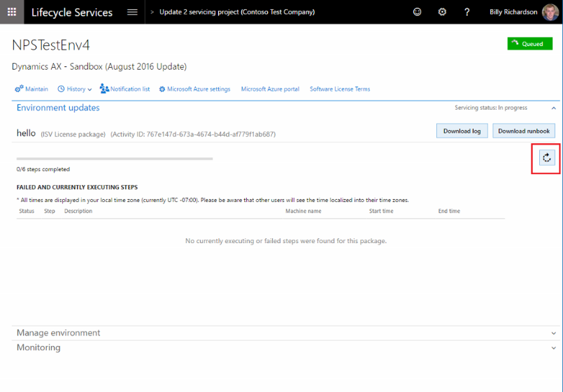
Task: Open the Software License Terms link
Action: click(x=340, y=89)
